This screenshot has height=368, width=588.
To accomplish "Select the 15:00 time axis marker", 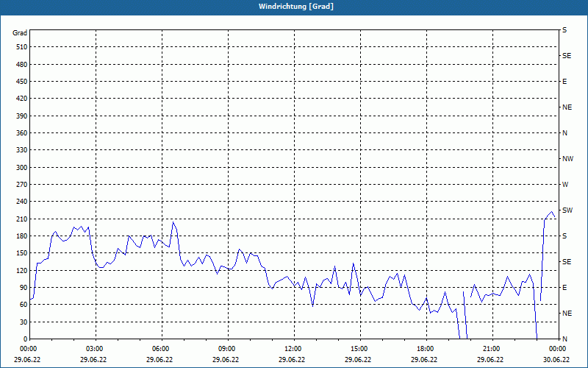I will click(x=359, y=349).
